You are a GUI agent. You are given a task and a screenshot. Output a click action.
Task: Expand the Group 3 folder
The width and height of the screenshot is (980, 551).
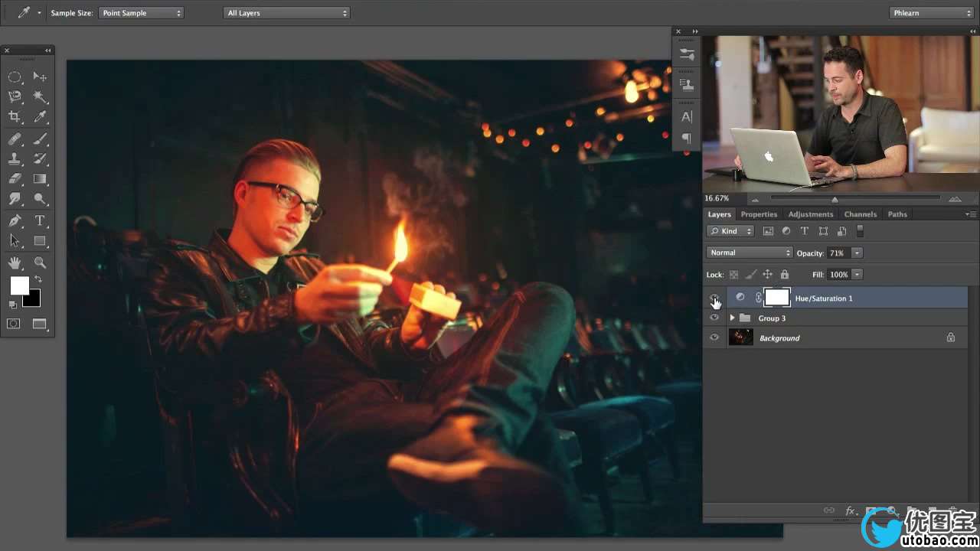732,318
